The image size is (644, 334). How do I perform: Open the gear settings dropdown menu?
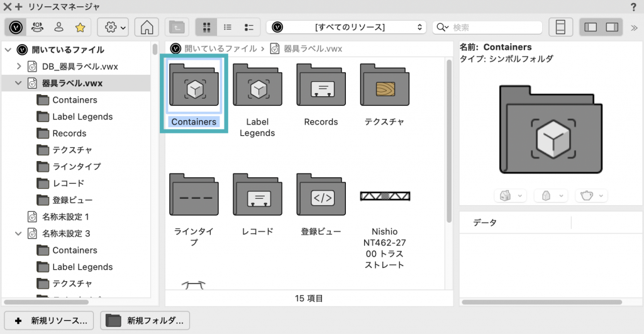(113, 27)
